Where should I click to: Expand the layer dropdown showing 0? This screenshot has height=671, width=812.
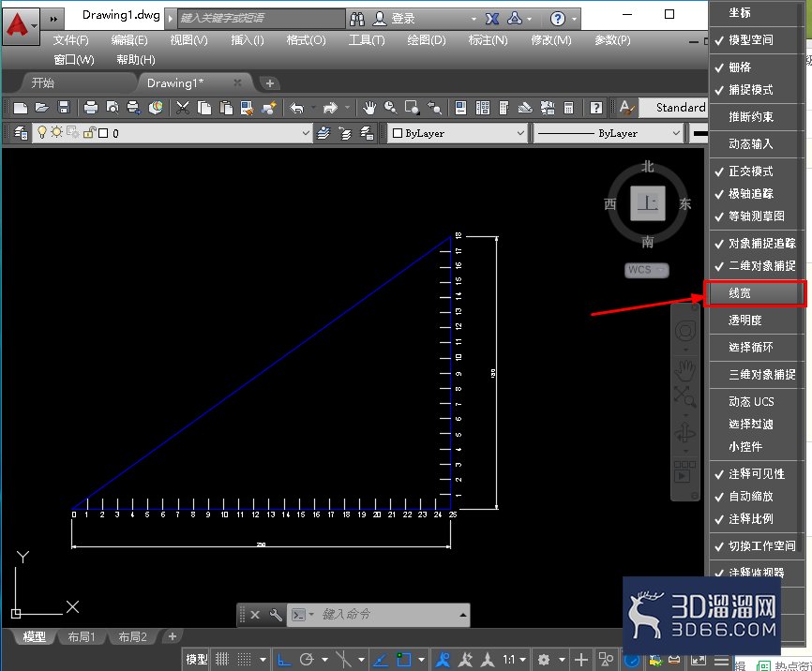click(x=172, y=133)
